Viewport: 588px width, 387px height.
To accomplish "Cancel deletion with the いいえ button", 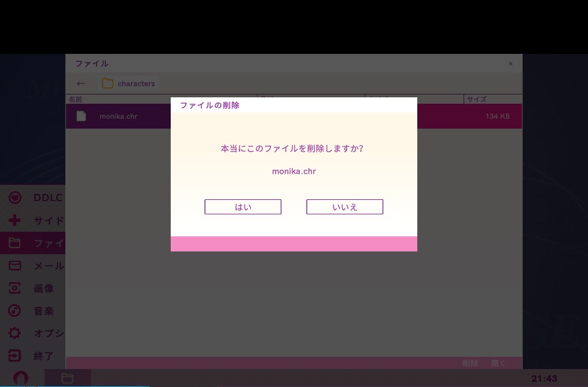I will point(344,207).
